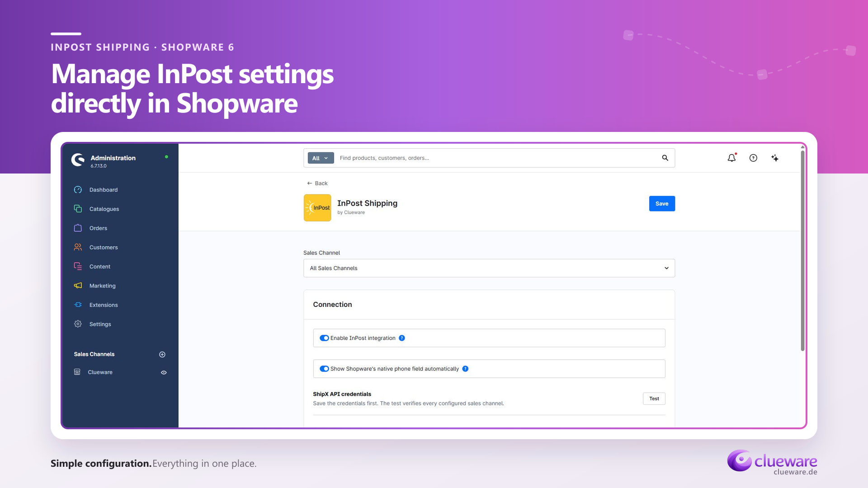Show help for Enable InPost integration

[x=402, y=338]
